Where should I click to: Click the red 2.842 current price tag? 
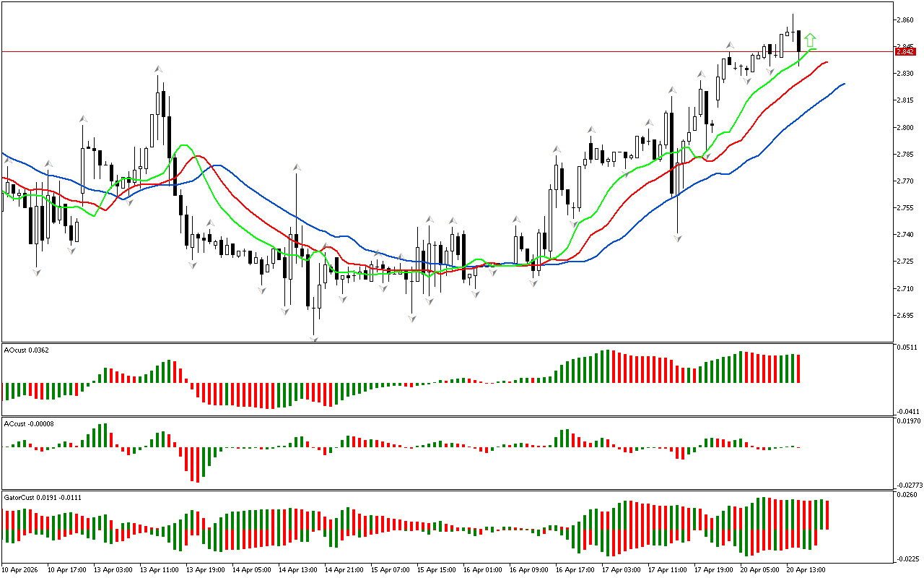pyautogui.click(x=905, y=51)
